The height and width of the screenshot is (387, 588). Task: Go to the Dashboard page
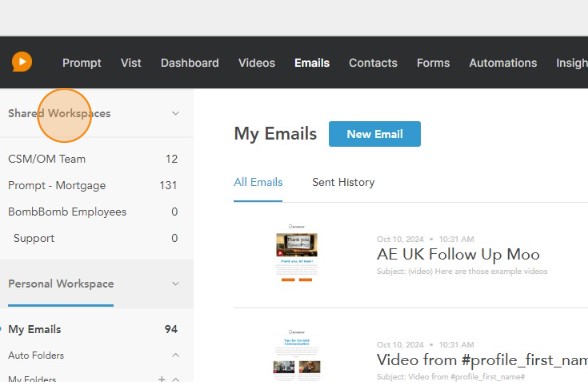pos(190,63)
